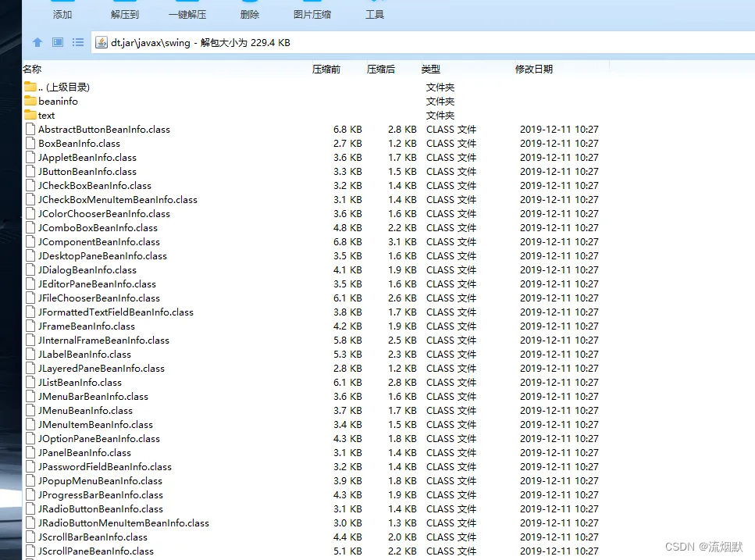The width and height of the screenshot is (755, 560).
Task: Click the file icon of JComboBoxBeanInfo.class
Action: pos(30,228)
